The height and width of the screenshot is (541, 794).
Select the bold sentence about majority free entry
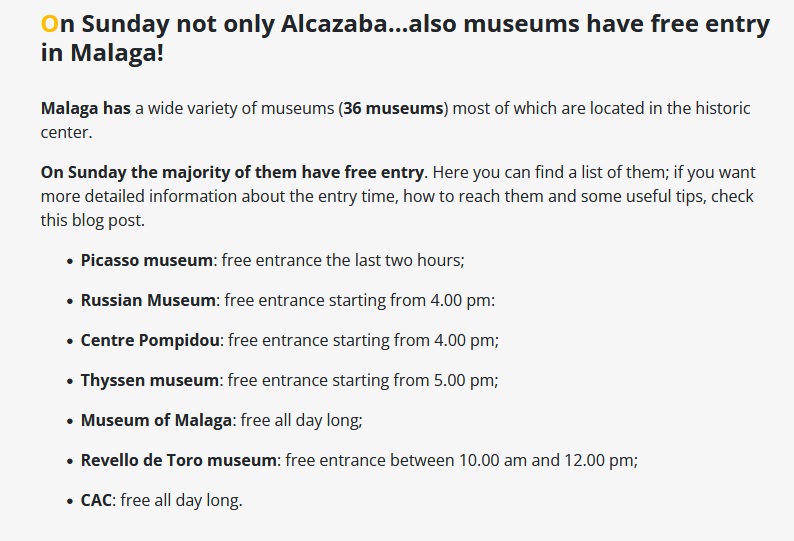click(x=234, y=172)
